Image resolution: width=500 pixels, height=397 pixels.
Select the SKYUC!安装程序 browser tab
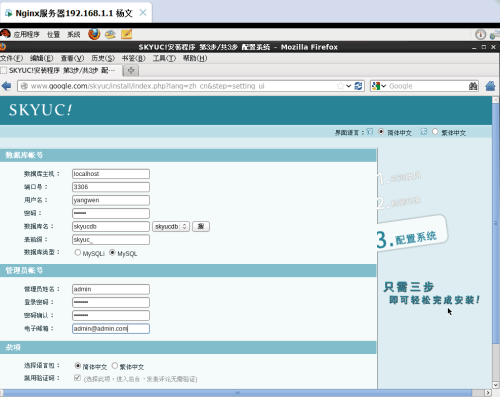(x=61, y=70)
